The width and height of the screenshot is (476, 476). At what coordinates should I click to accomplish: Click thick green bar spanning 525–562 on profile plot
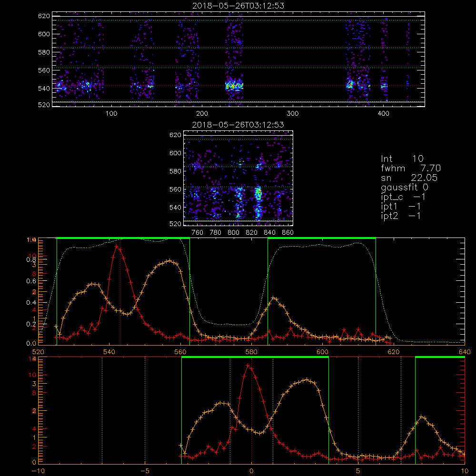123,238
